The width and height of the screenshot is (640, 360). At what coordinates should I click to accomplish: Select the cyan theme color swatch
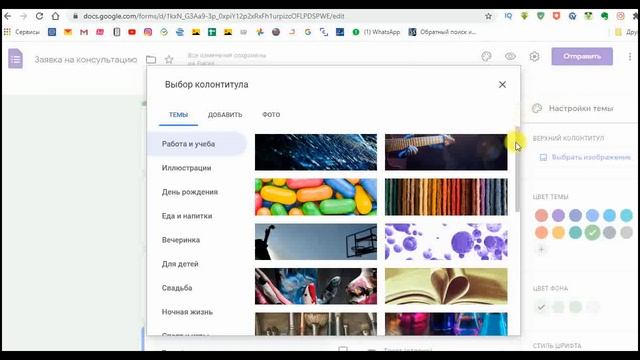(x=626, y=215)
